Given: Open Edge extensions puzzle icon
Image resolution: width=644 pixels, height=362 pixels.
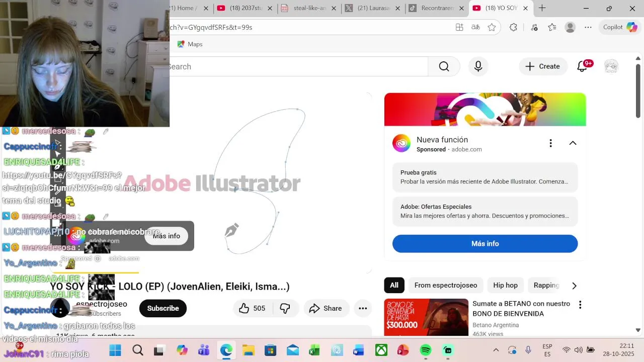Looking at the screenshot, I should click(x=513, y=27).
